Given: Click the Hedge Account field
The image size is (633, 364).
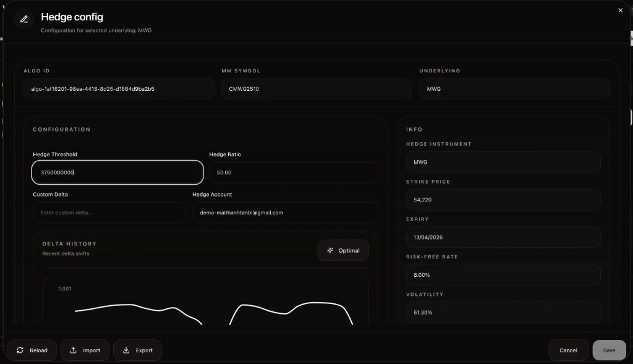Looking at the screenshot, I should [x=285, y=212].
